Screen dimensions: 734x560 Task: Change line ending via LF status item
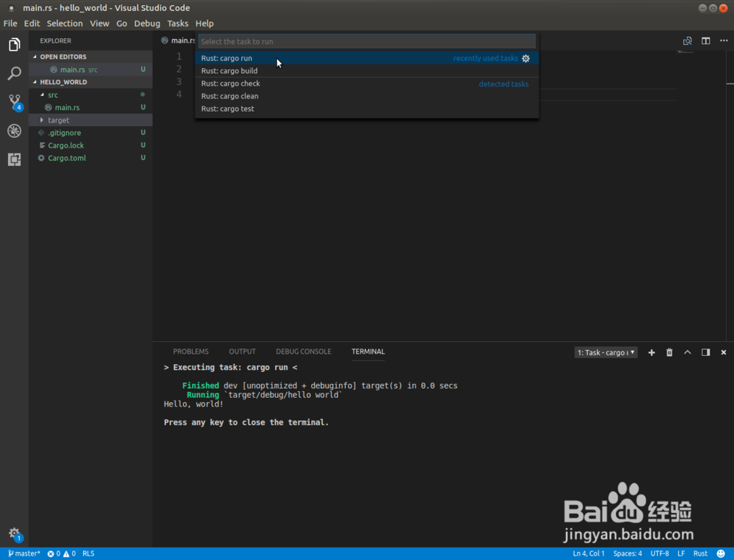click(681, 553)
